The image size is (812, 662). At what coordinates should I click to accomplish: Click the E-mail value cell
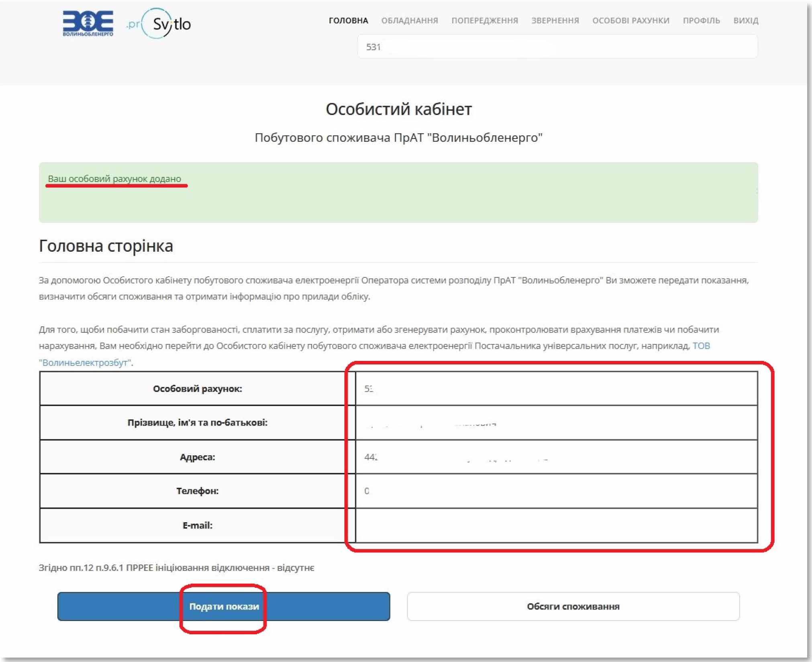pos(557,525)
